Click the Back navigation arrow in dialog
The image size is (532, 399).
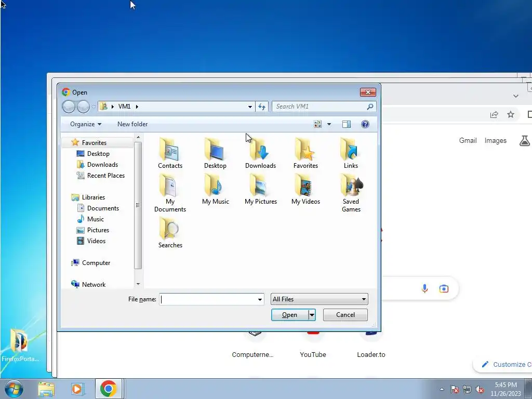[x=69, y=107]
